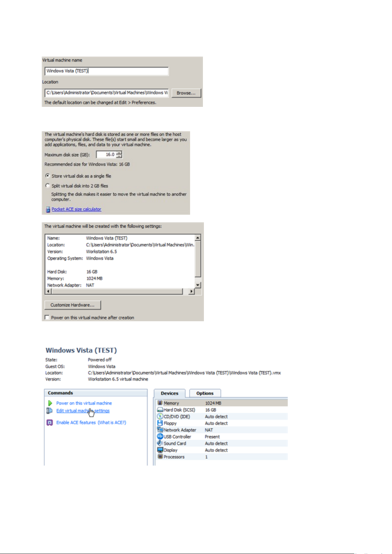Click the settings list vertical scrollbar thumb
Image resolution: width=392 pixels, height=554 pixels.
[198, 259]
